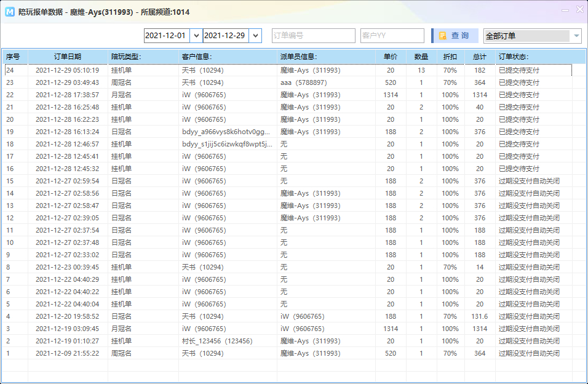
Task: Click the quantity value 13
Action: (421, 70)
